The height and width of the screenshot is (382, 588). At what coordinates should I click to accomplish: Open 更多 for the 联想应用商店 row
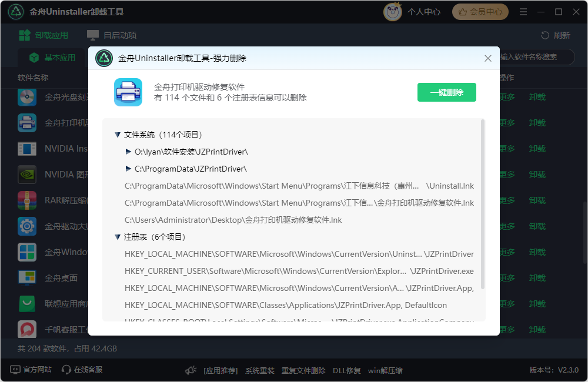click(x=508, y=304)
